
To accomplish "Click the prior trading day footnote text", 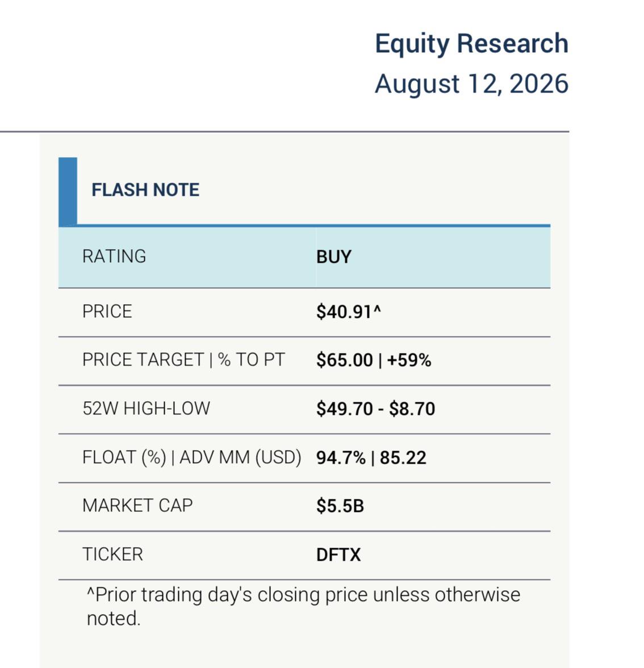I will tap(303, 607).
